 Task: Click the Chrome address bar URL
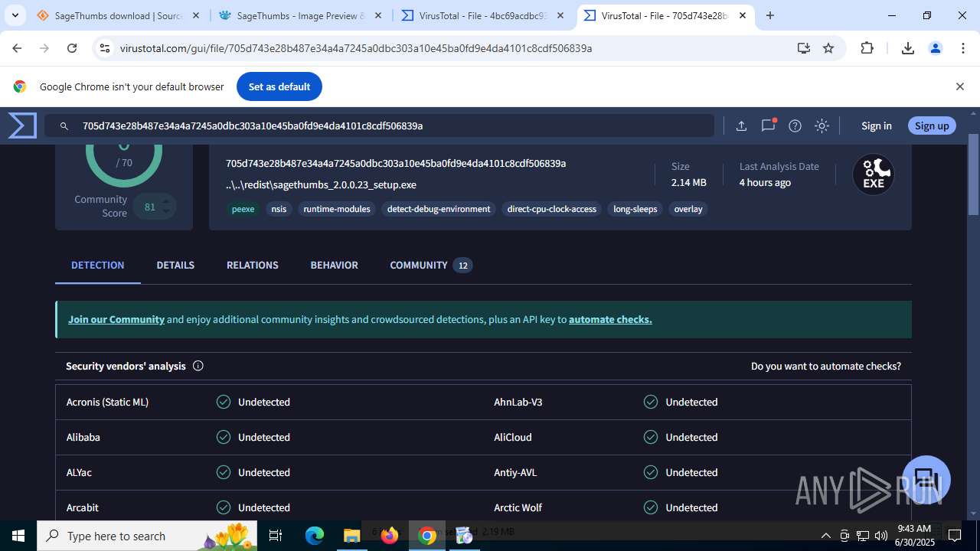click(x=356, y=48)
